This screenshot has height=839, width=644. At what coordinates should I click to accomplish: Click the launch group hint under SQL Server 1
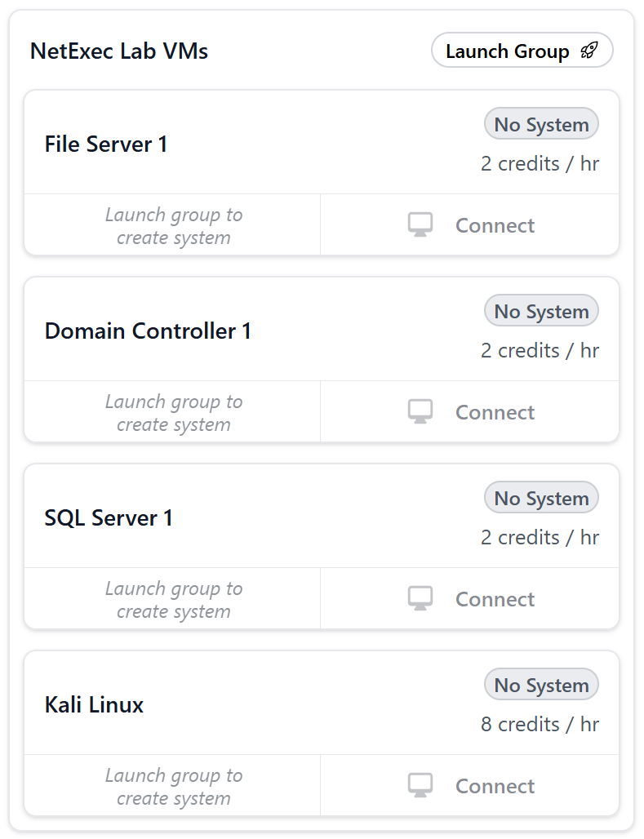tap(173, 599)
